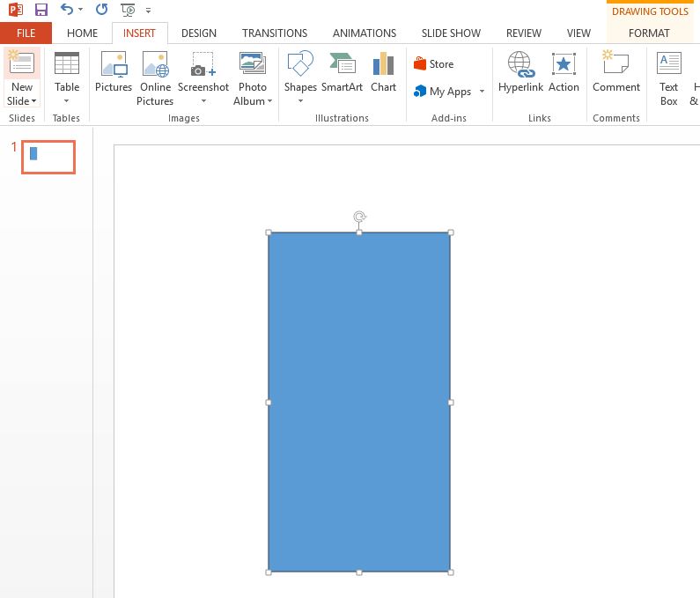Switch to the ANIMATIONS tab

point(365,33)
